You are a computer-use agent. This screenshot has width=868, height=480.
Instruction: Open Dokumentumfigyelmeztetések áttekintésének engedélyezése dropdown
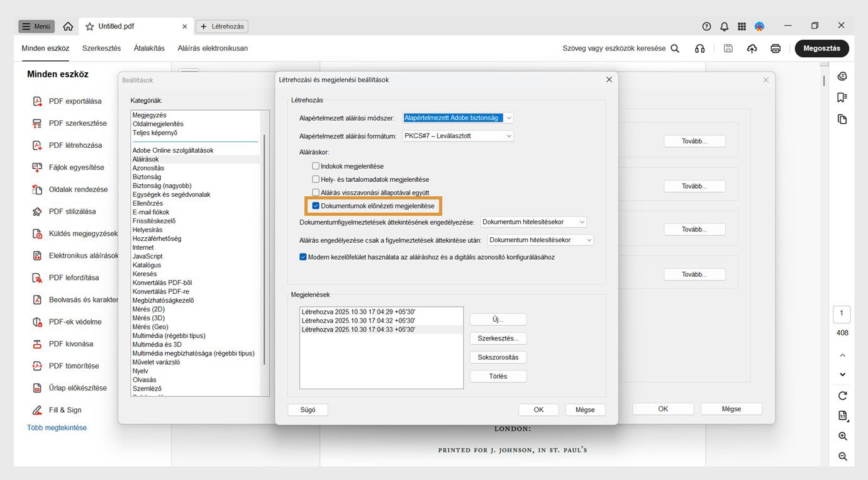click(533, 222)
